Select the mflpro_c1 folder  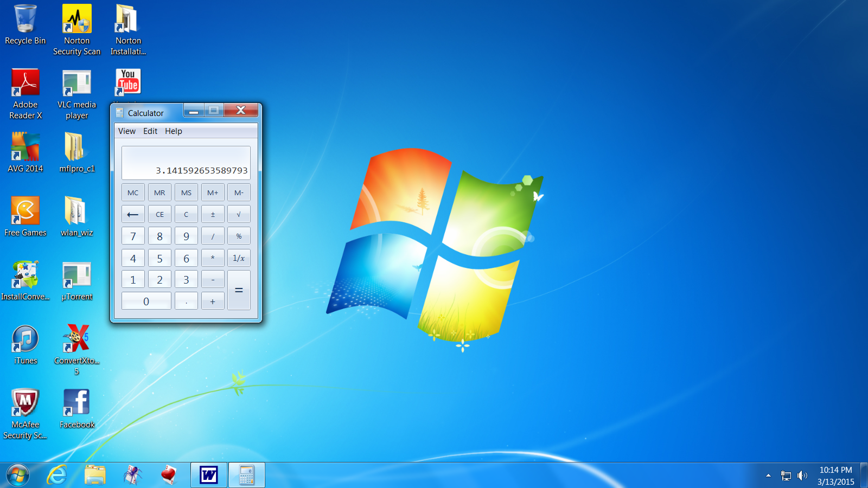tap(76, 152)
